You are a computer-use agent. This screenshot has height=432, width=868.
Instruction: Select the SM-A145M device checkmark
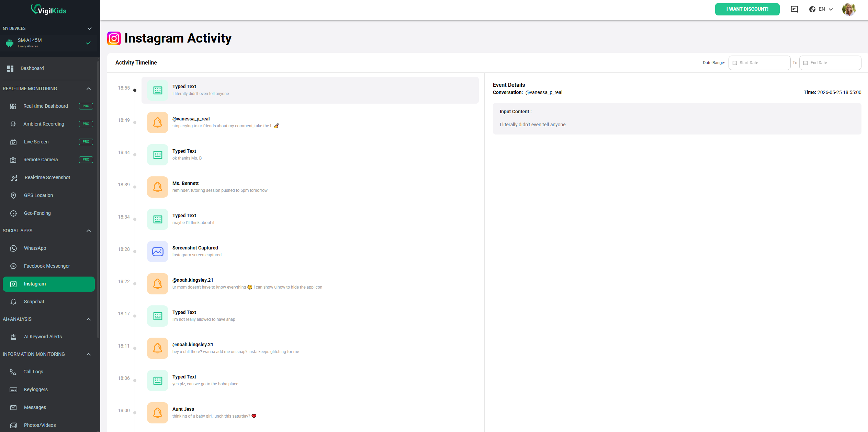coord(88,43)
